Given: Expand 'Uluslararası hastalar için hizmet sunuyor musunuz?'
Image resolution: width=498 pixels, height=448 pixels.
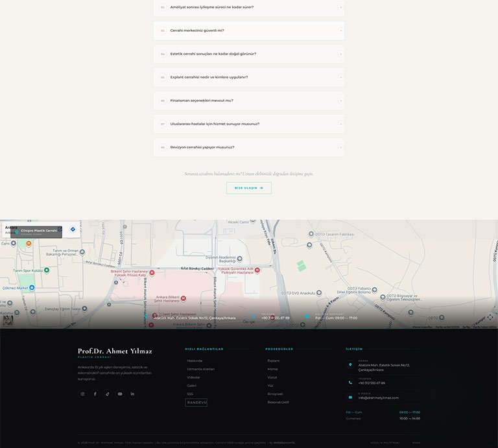Looking at the screenshot, I should tap(249, 124).
